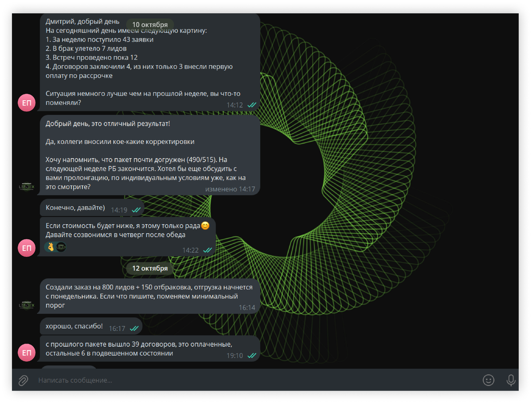This screenshot has height=403, width=532.
Task: Click the Leadex avatar beside the 16:14 message
Action: pyautogui.click(x=27, y=305)
